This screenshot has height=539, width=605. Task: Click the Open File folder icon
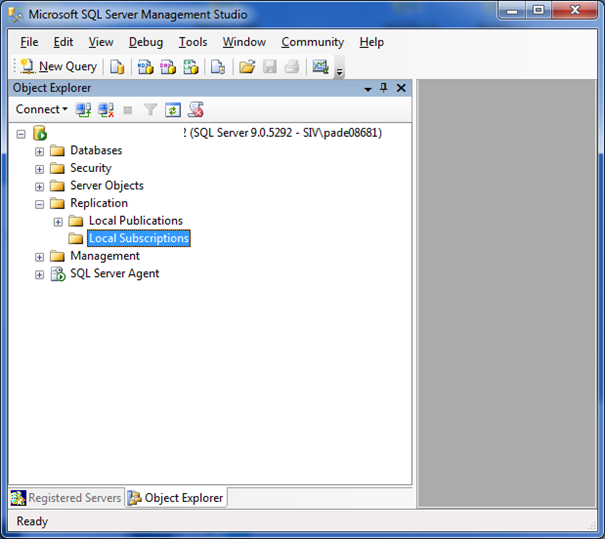pos(247,67)
